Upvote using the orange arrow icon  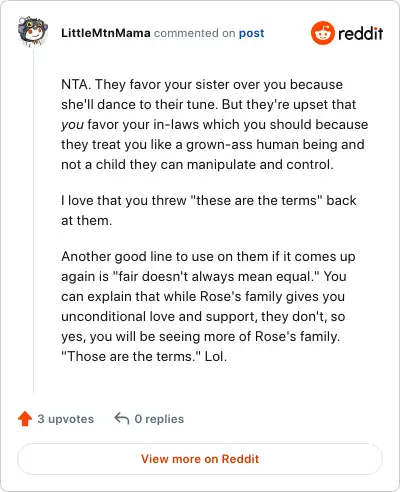(25, 419)
